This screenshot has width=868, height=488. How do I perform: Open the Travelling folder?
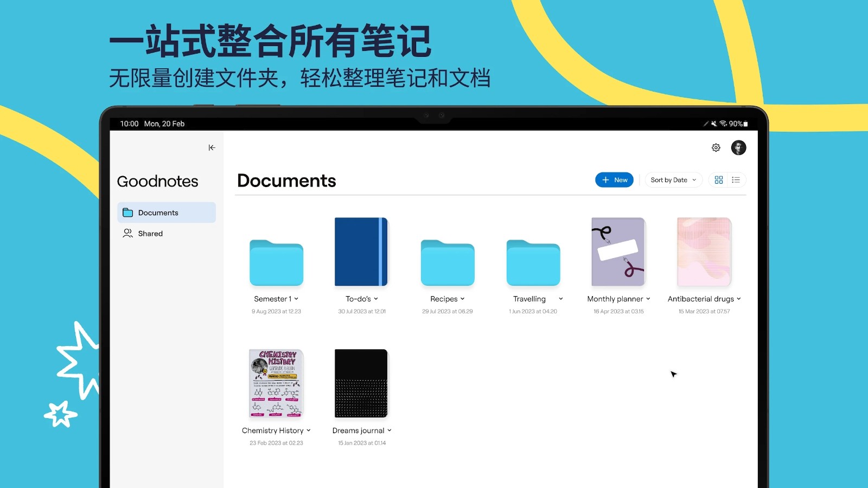click(533, 262)
